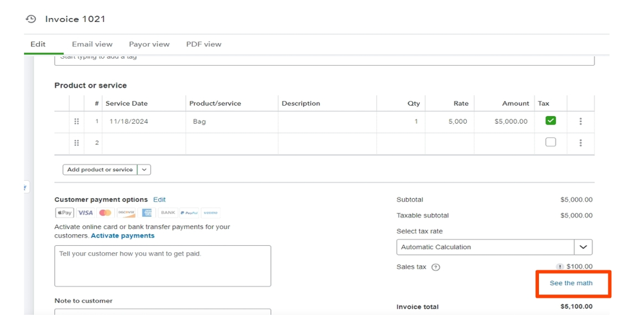Switch to the Email view tab
Viewport: 644px width, 329px height.
(92, 45)
